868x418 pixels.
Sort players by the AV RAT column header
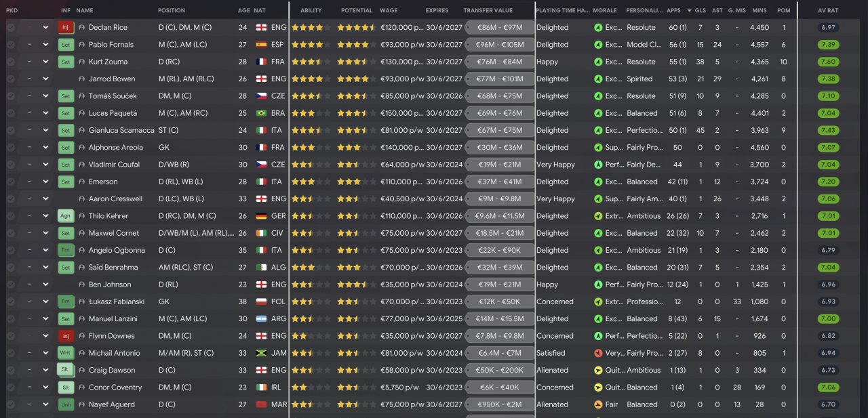tap(828, 11)
